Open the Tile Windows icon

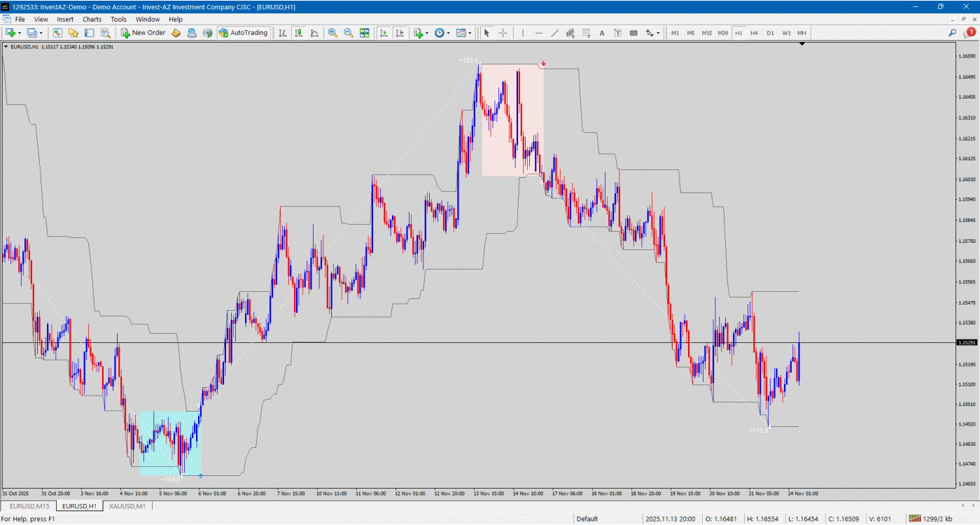coord(365,33)
